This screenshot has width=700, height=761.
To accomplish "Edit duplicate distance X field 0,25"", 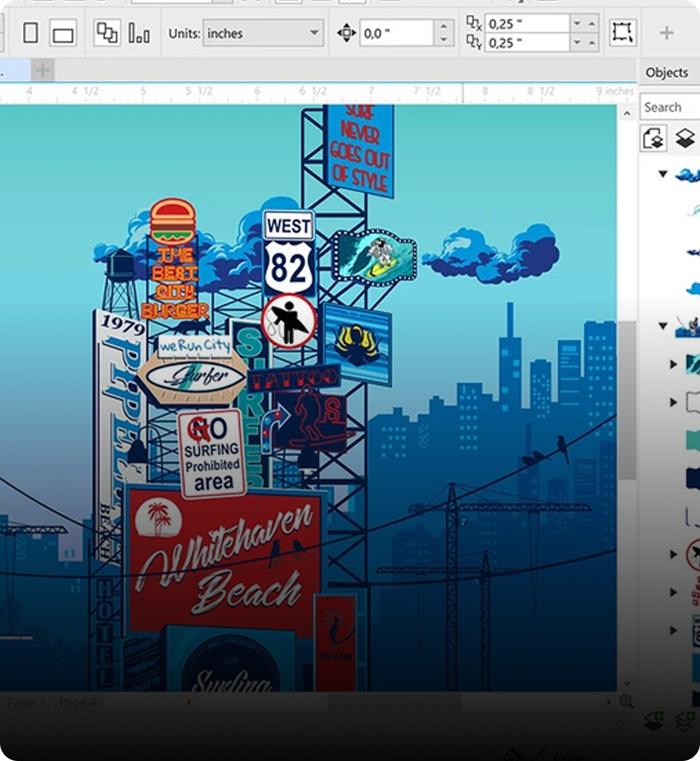I will click(x=527, y=24).
